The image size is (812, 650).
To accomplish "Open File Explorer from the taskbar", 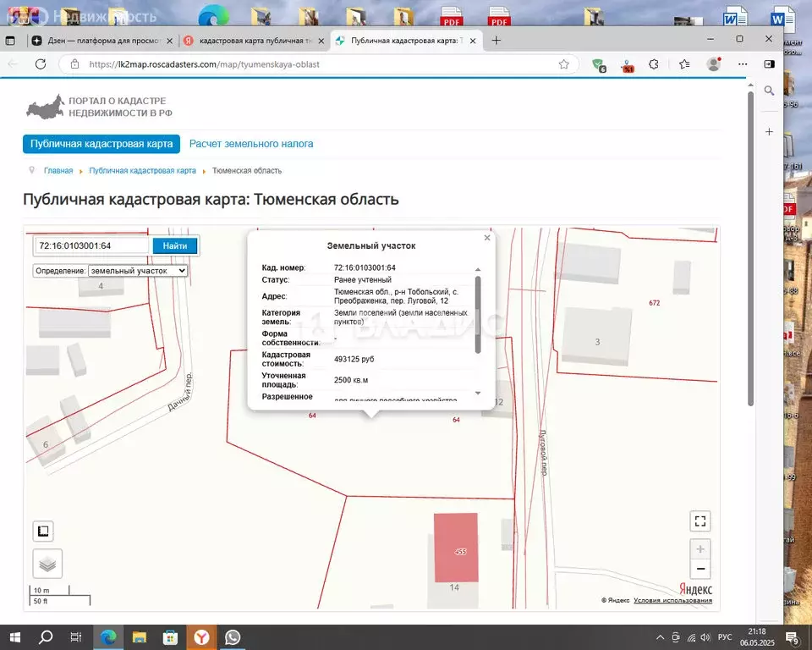I will [x=140, y=637].
